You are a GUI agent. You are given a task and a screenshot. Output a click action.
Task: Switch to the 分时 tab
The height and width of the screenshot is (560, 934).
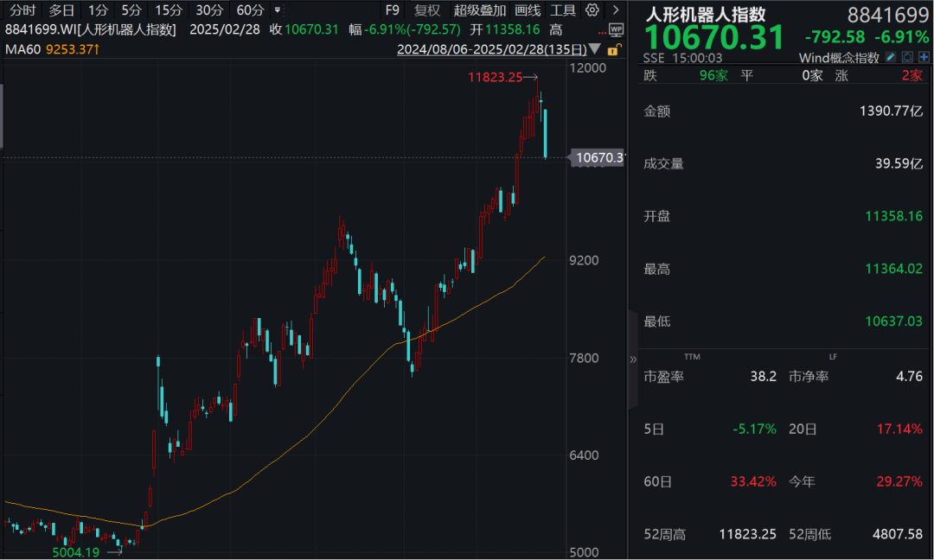point(22,10)
